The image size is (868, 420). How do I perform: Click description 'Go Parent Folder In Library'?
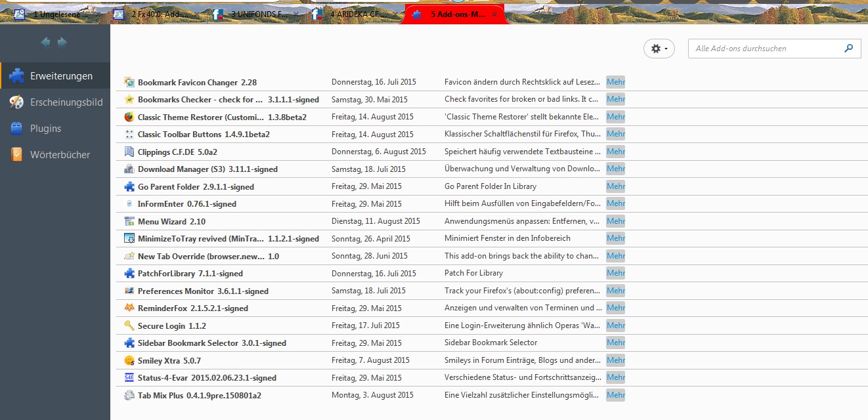[x=490, y=186]
